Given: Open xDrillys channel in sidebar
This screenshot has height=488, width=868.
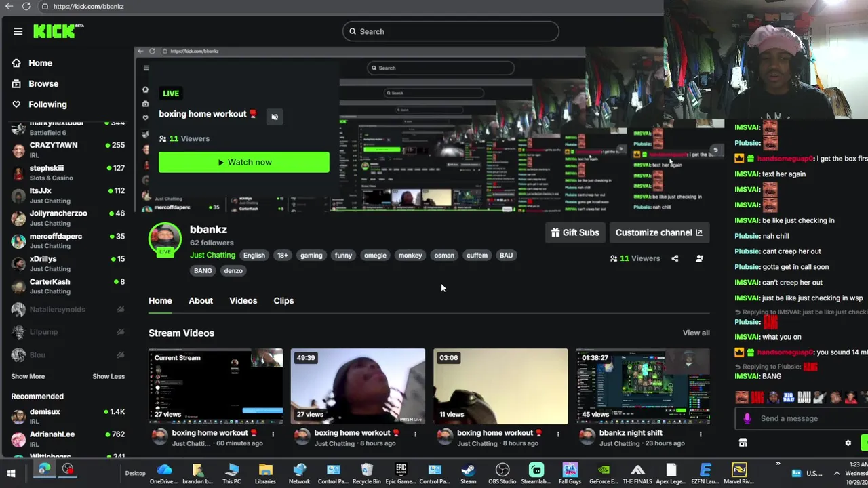Looking at the screenshot, I should pyautogui.click(x=68, y=264).
